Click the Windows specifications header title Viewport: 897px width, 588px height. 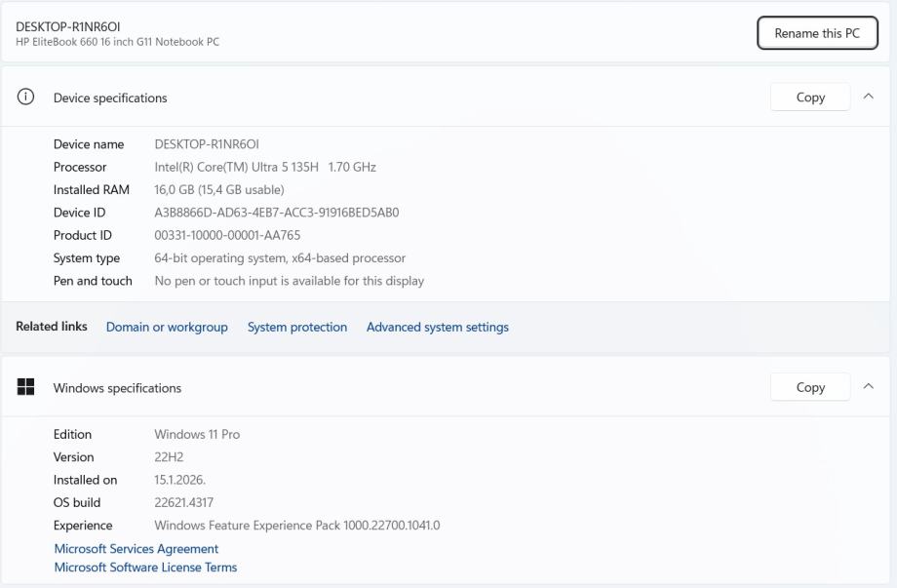click(117, 388)
